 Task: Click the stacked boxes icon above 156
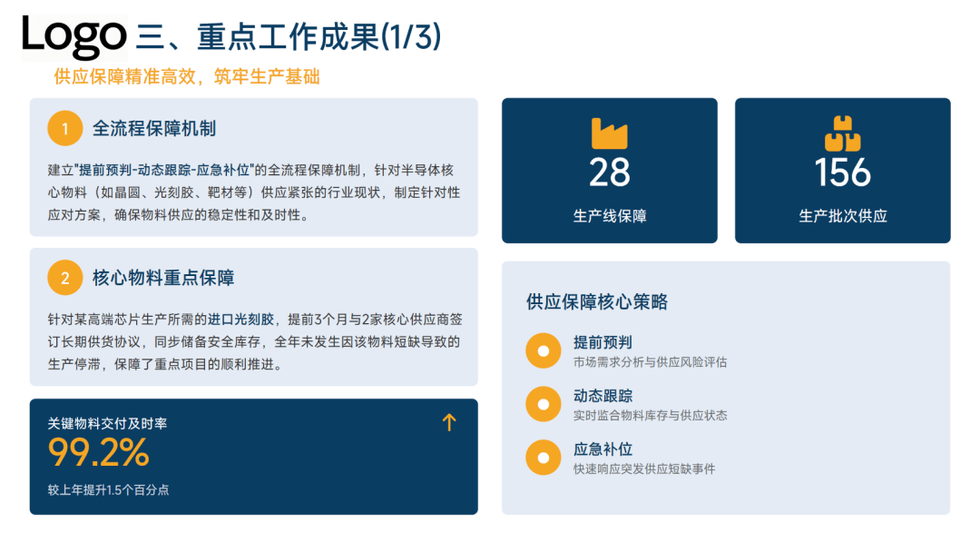(x=842, y=133)
